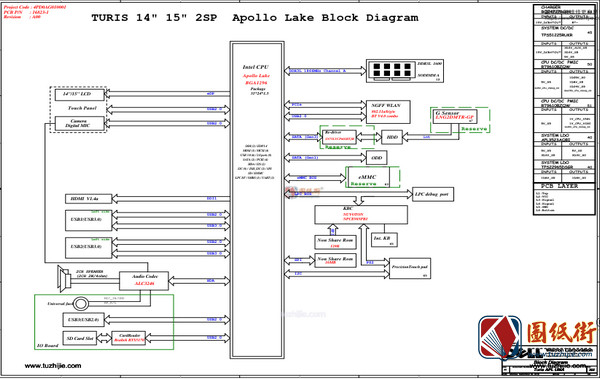Select the KBC Nuvoton controller block
Image resolution: width=600 pixels, height=379 pixels.
[361, 215]
